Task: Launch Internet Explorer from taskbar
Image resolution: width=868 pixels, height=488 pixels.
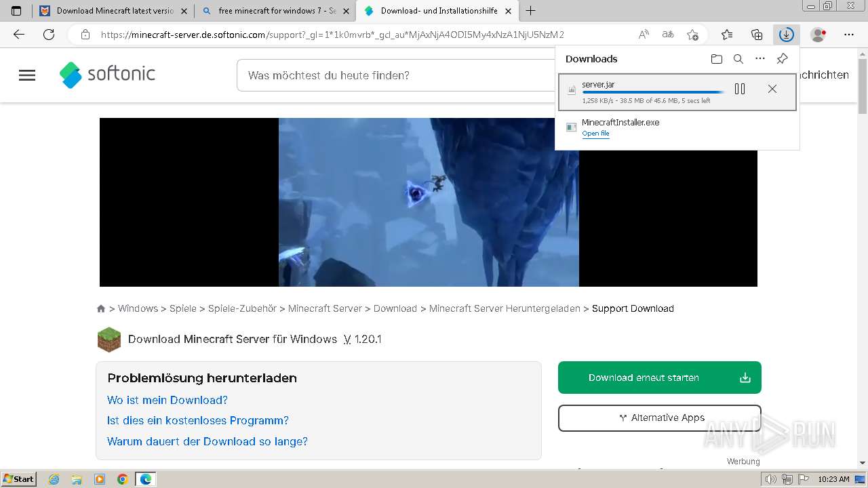Action: pos(54,479)
